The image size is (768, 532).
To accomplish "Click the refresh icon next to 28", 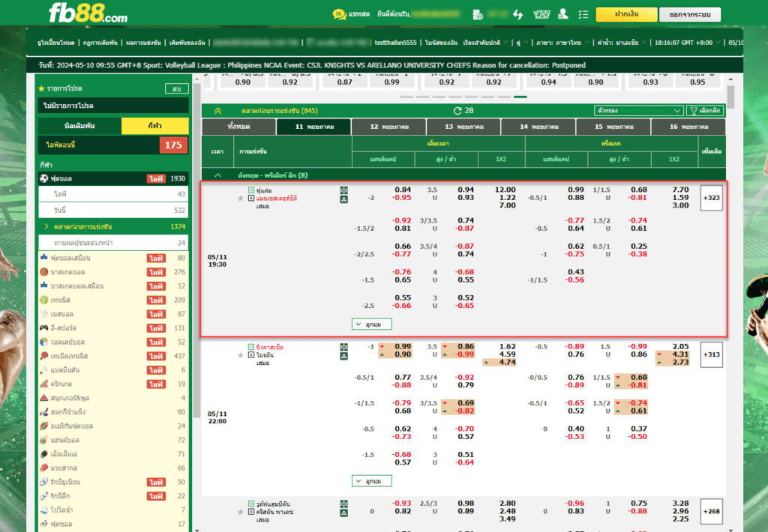I will [457, 111].
